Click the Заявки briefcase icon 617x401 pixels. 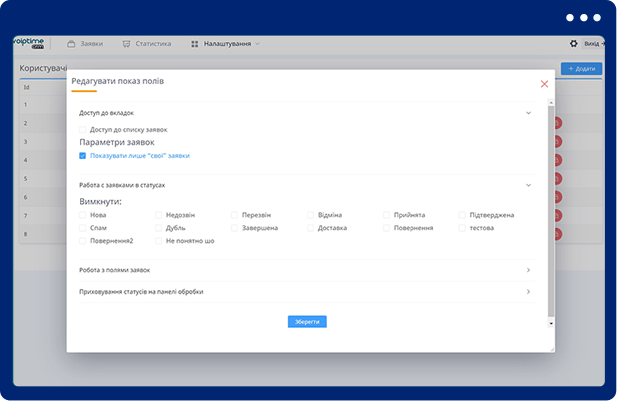[x=71, y=44]
